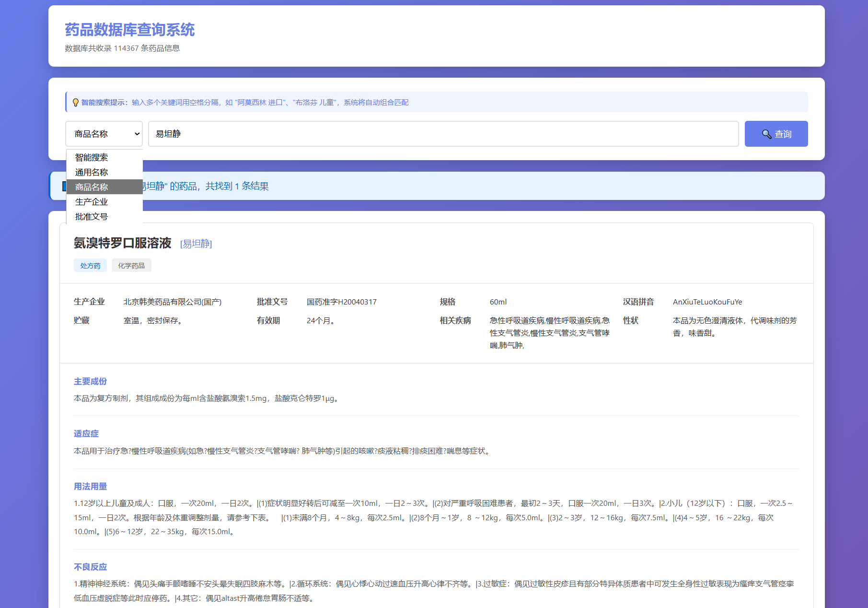The height and width of the screenshot is (608, 868).
Task: Select 智能搜索 from the dropdown list
Action: (x=91, y=157)
